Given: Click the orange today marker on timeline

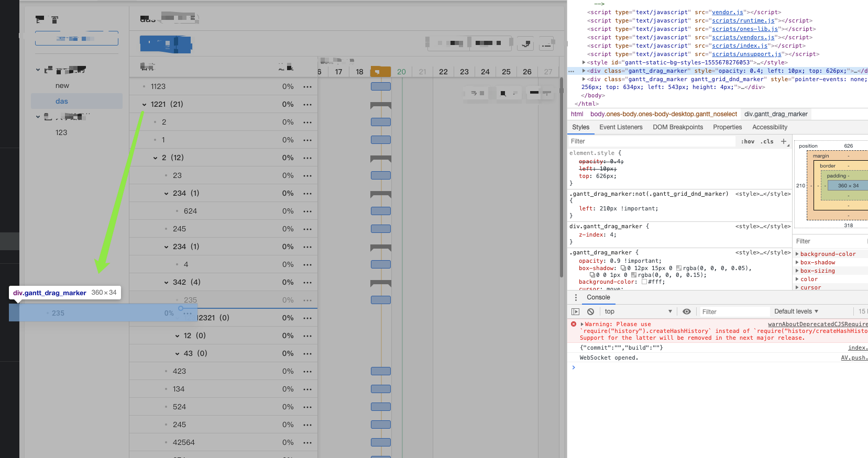Looking at the screenshot, I should (380, 72).
